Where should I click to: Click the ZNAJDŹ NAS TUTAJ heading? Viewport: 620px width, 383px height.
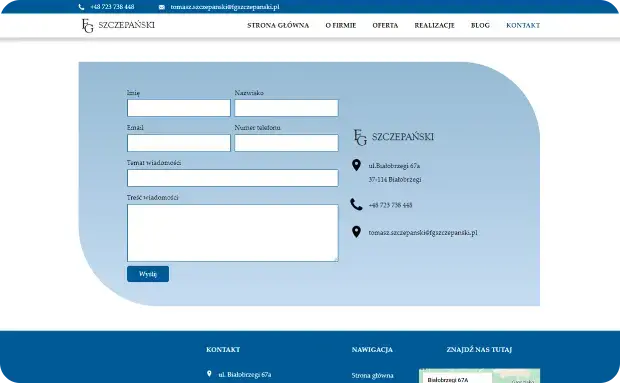(479, 349)
